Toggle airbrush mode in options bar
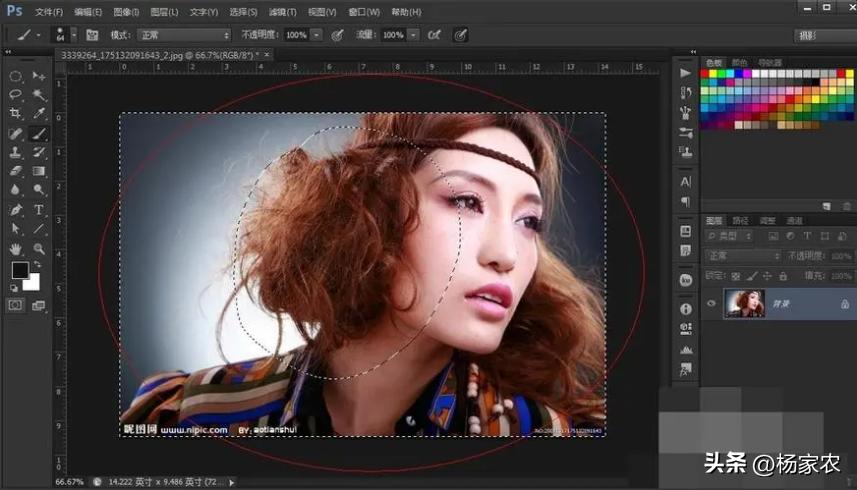857x490 pixels. (x=434, y=35)
